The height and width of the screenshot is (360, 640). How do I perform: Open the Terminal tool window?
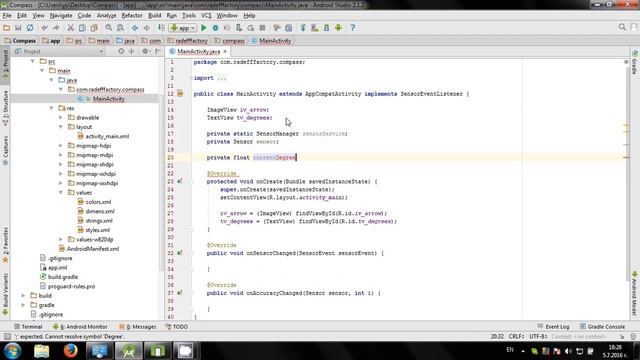(28, 327)
